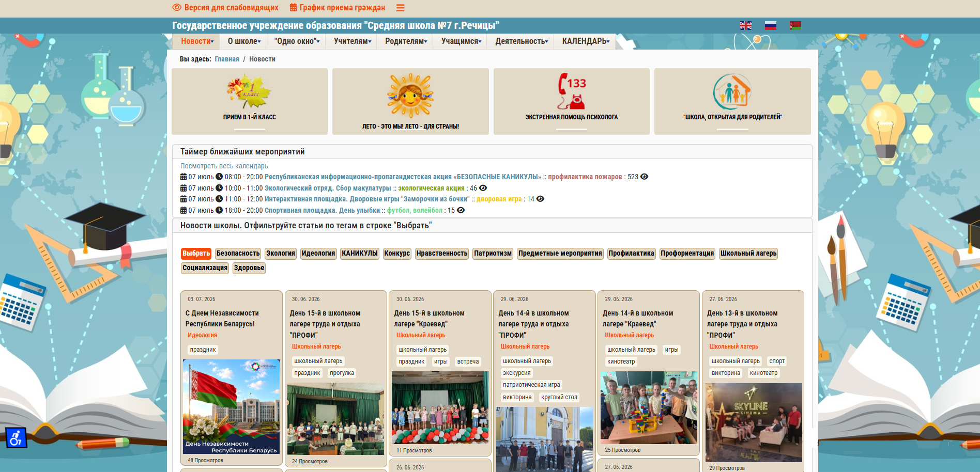
Task: Open article С Днем Независимости Республики Беларусь!
Action: tap(222, 319)
